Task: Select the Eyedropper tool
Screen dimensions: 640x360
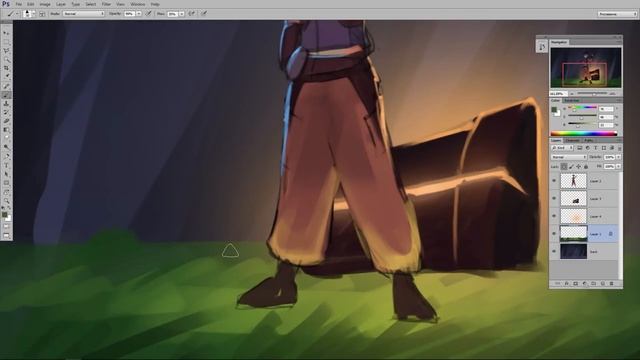Action: tap(6, 77)
